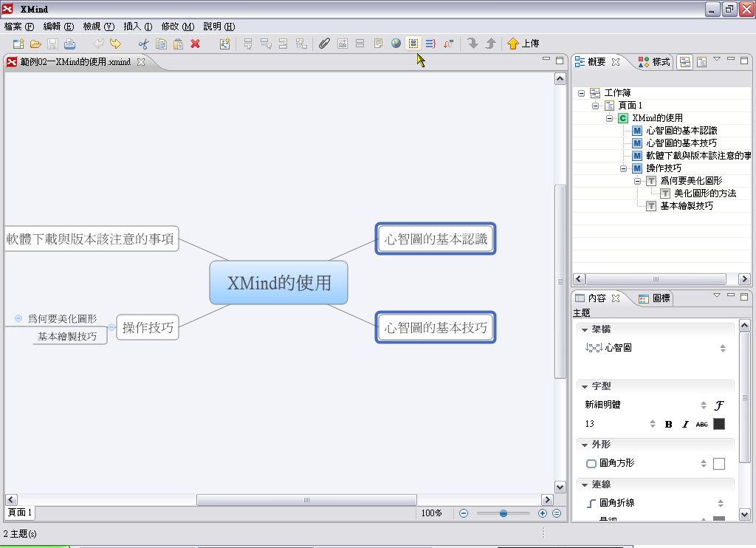Click the Boundary toolbar icon
Screen dimensions: 756x548
(x=413, y=44)
